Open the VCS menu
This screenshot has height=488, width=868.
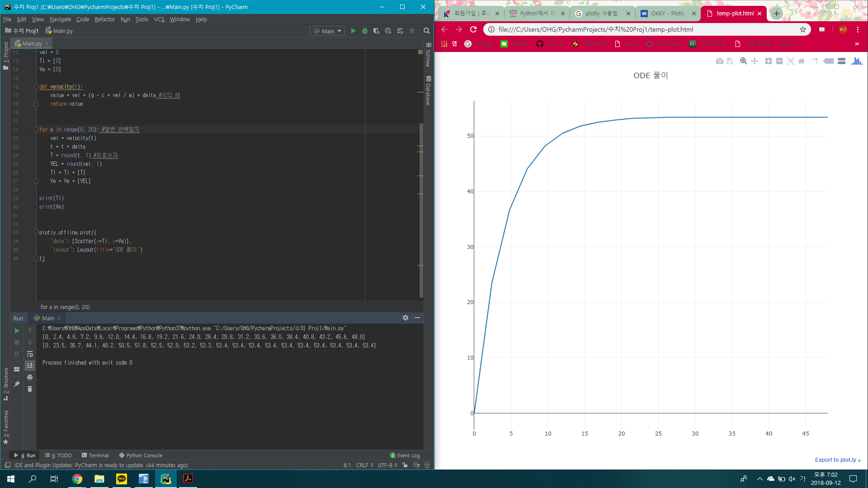click(159, 19)
